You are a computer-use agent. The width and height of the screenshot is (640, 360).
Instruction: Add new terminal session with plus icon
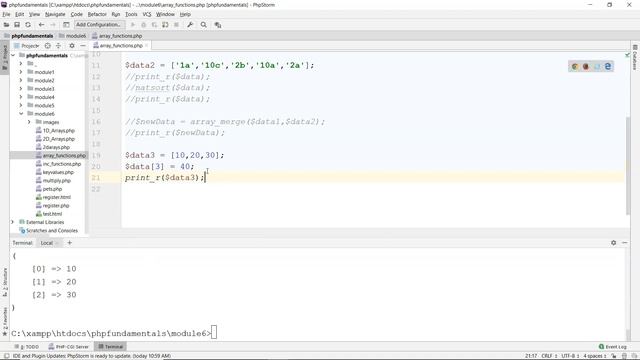(x=69, y=242)
